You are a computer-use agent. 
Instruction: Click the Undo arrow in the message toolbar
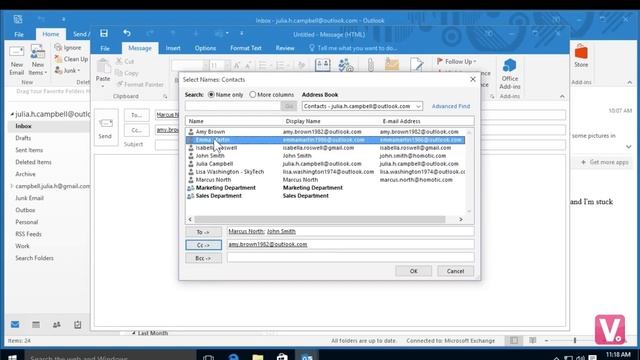[127, 33]
